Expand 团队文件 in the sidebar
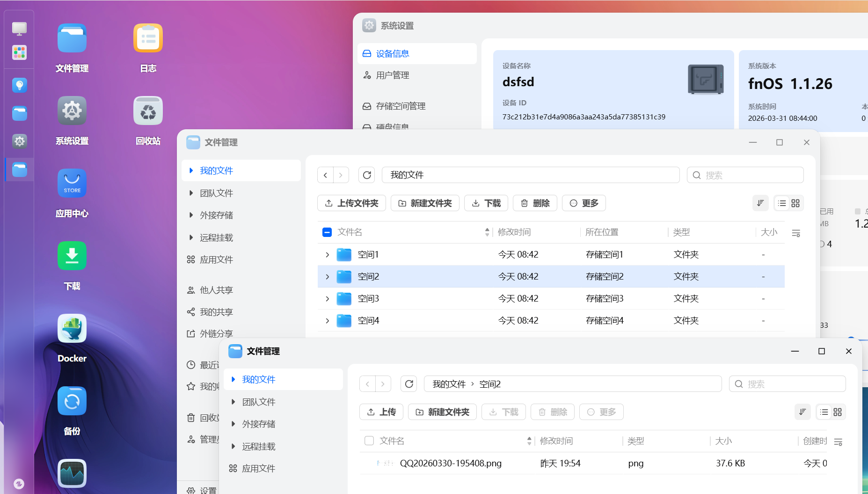 (x=191, y=192)
